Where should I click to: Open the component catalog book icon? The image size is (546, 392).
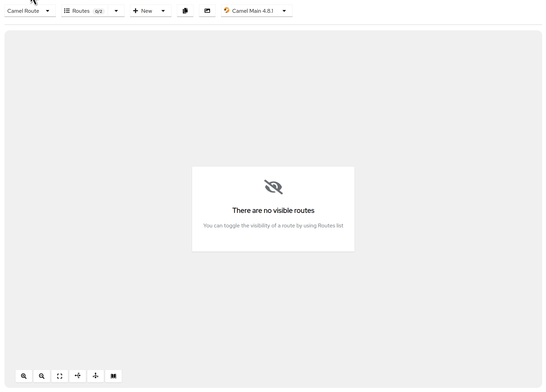click(113, 376)
